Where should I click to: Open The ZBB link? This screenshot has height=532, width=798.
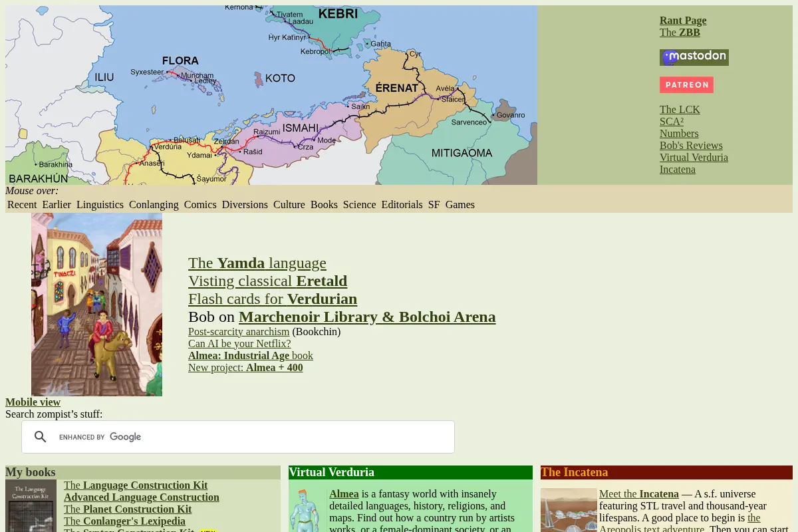[x=680, y=33]
